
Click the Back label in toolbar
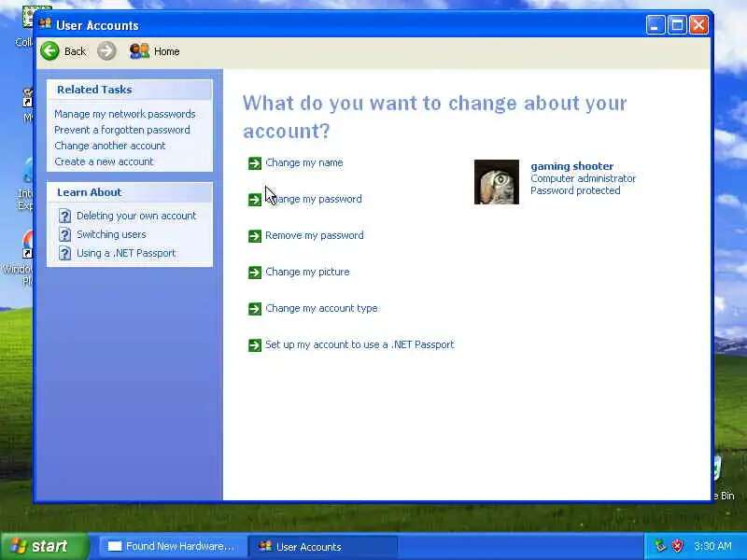coord(76,51)
